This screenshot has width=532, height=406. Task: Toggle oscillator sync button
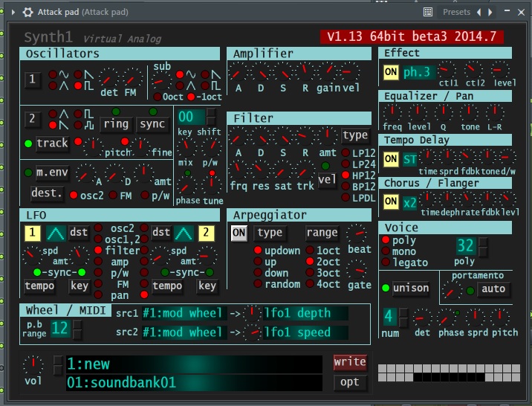point(152,124)
